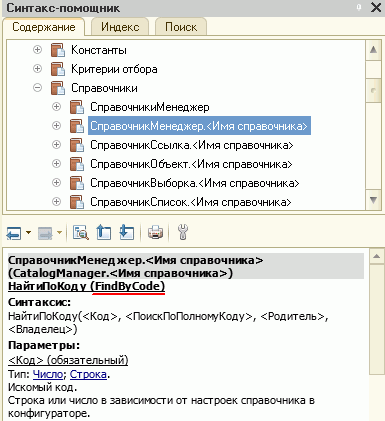Image resolution: width=385 pixels, height=421 pixels.
Task: Click the НайтиПоКоду (FindByCode) heading
Action: pyautogui.click(x=87, y=286)
